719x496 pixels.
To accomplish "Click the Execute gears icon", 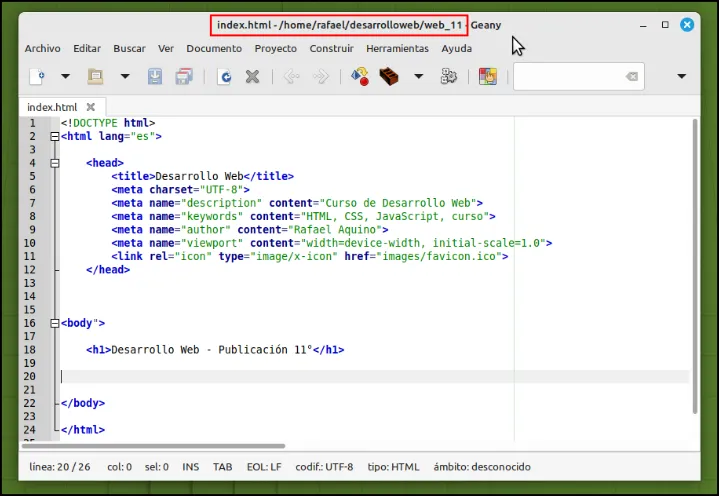I will [x=448, y=76].
